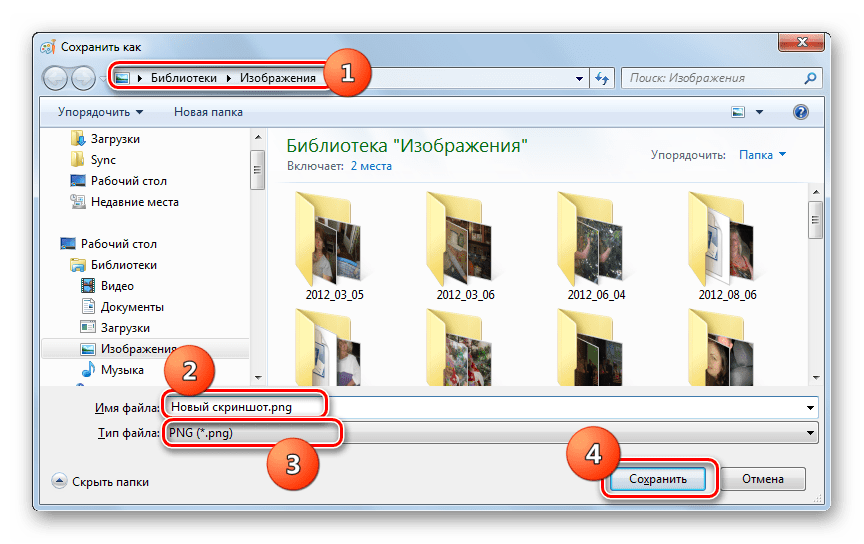Open the view options dropdown arrow
This screenshot has height=544, width=864.
click(759, 112)
